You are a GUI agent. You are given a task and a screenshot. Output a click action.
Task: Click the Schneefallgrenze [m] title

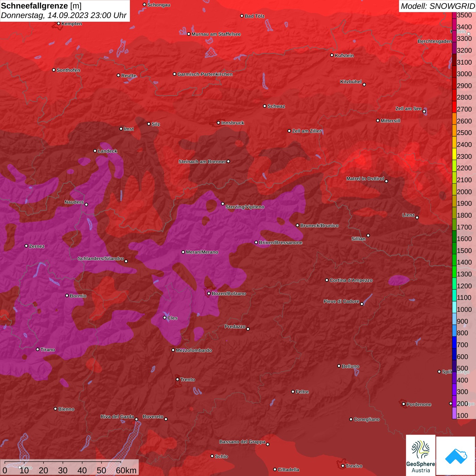pyautogui.click(x=41, y=6)
